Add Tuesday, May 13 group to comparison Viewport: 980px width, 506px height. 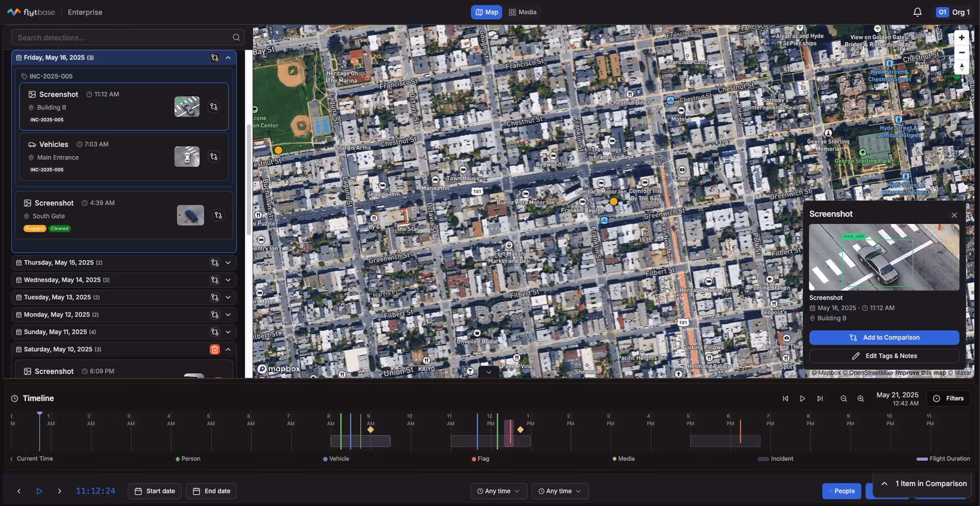(215, 297)
